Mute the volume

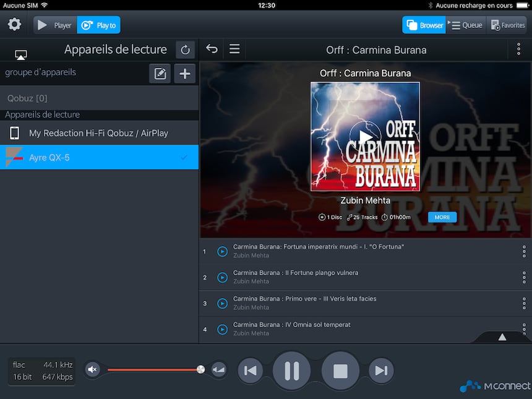92,369
